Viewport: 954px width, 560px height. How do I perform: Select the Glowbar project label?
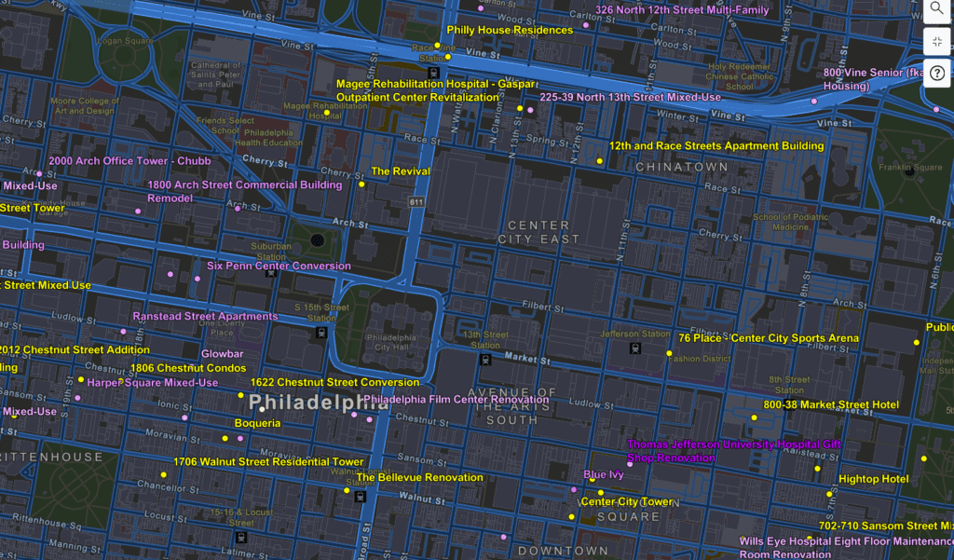pos(222,354)
